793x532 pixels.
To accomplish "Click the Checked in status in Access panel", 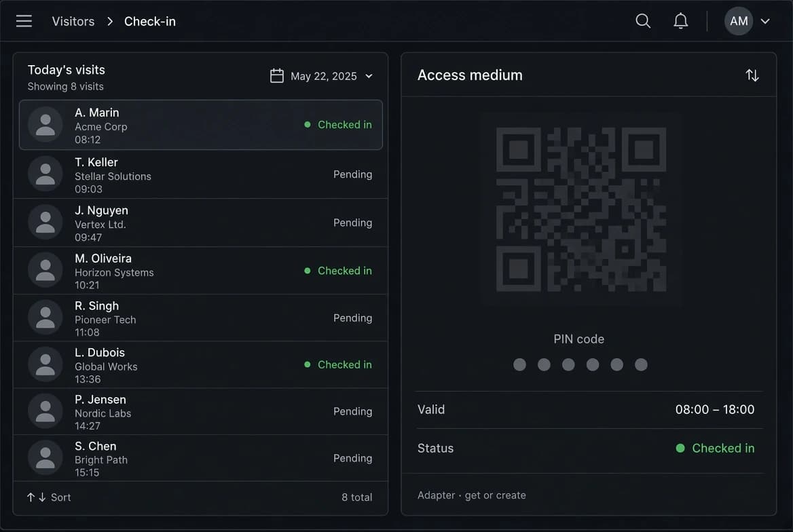I will [x=715, y=448].
